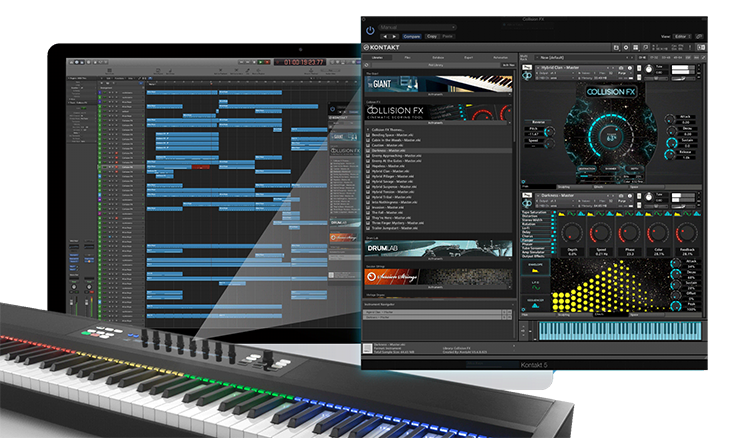Click the Hybrid Clan pan slider
The image size is (733, 438).
tap(656, 79)
